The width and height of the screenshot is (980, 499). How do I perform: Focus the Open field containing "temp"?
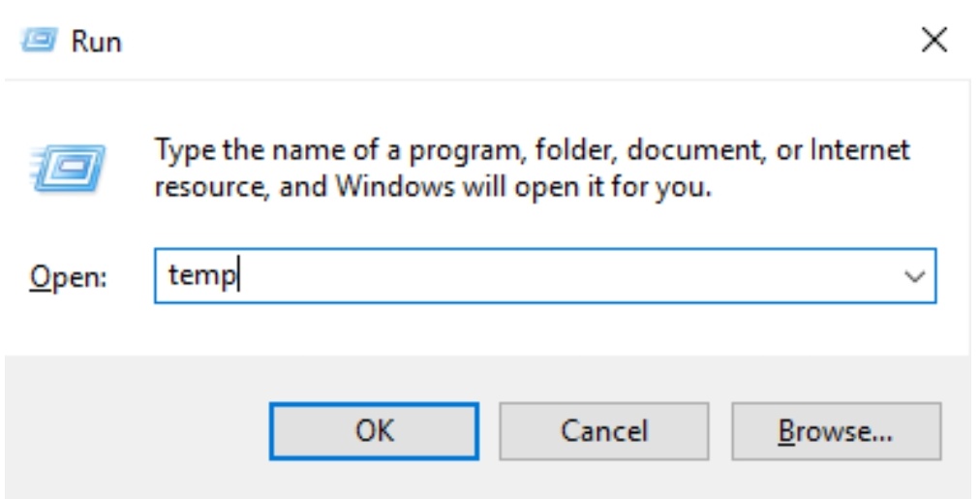545,276
